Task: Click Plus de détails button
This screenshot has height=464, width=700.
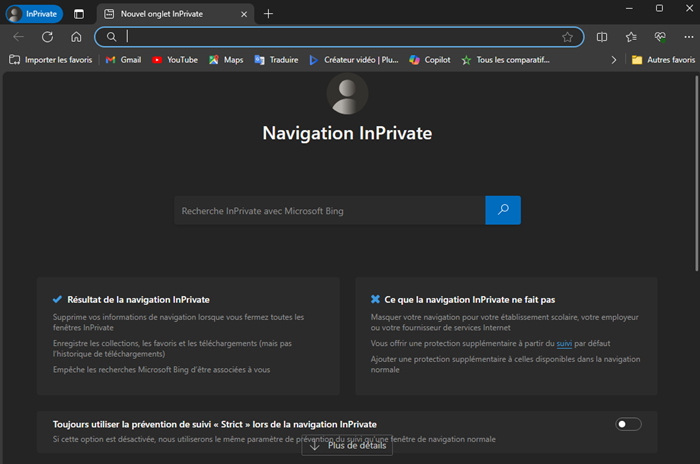Action: pyautogui.click(x=347, y=446)
